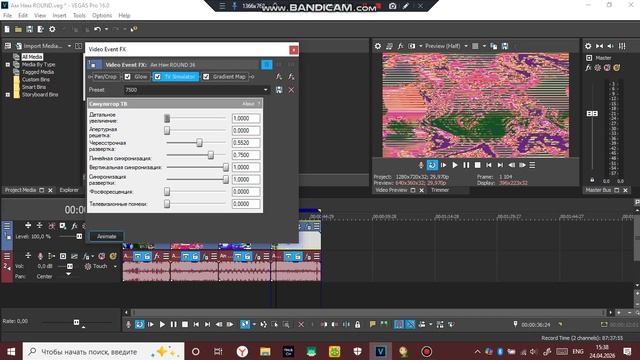The height and width of the screenshot is (360, 640).
Task: Go to start in the Video Preview transport
Action: coord(489,165)
